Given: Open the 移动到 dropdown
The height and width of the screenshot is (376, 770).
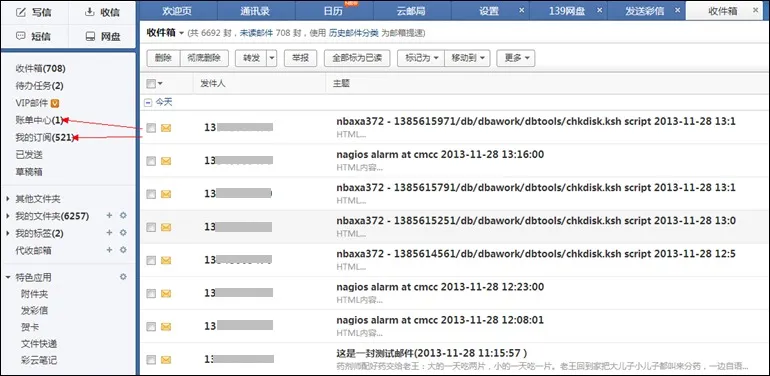Looking at the screenshot, I should pyautogui.click(x=467, y=58).
